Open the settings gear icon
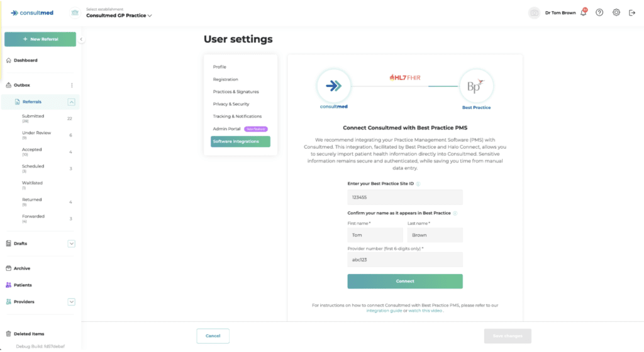 (616, 13)
